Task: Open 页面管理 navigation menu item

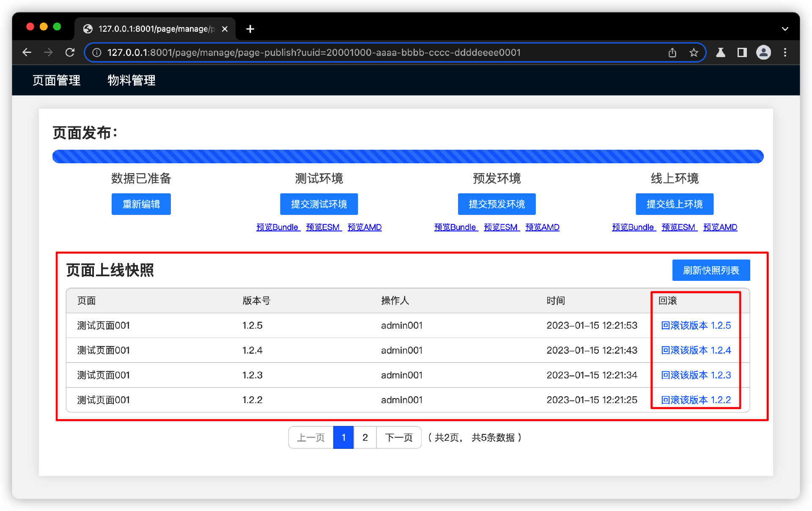Action: point(56,80)
